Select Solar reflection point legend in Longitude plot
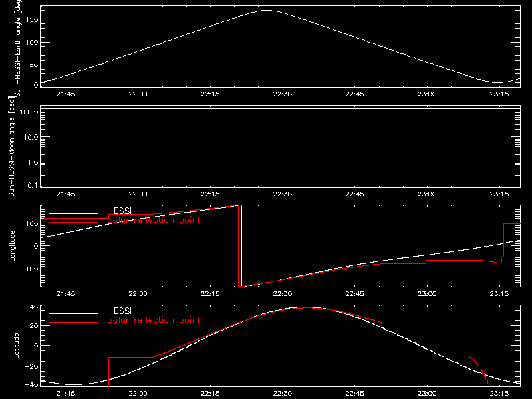This screenshot has width=532, height=399. coord(154,220)
